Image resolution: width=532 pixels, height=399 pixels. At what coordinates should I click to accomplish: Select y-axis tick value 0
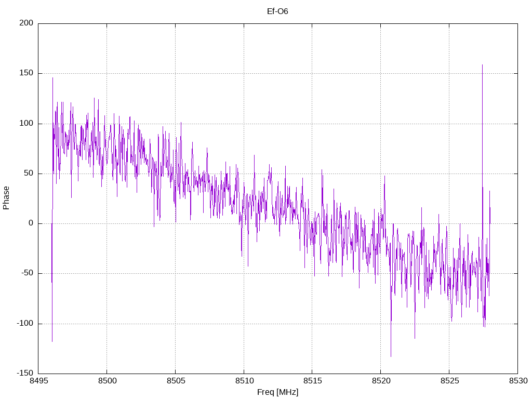click(x=31, y=223)
